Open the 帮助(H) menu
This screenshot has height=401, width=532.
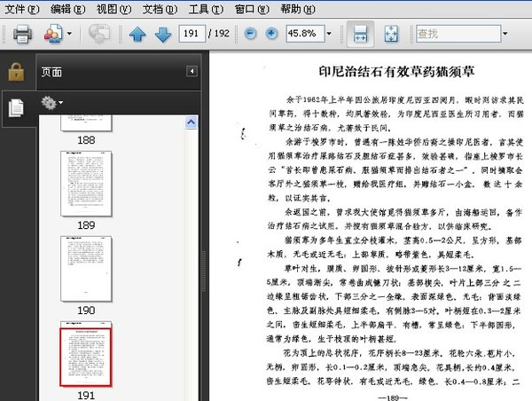click(298, 9)
